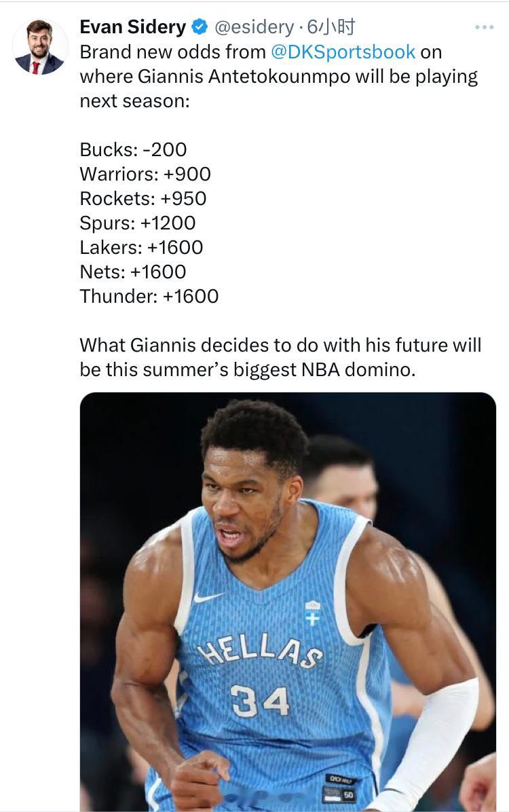Open the three-dot more options menu
Viewport: 509px width, 812px height.
coord(484,27)
